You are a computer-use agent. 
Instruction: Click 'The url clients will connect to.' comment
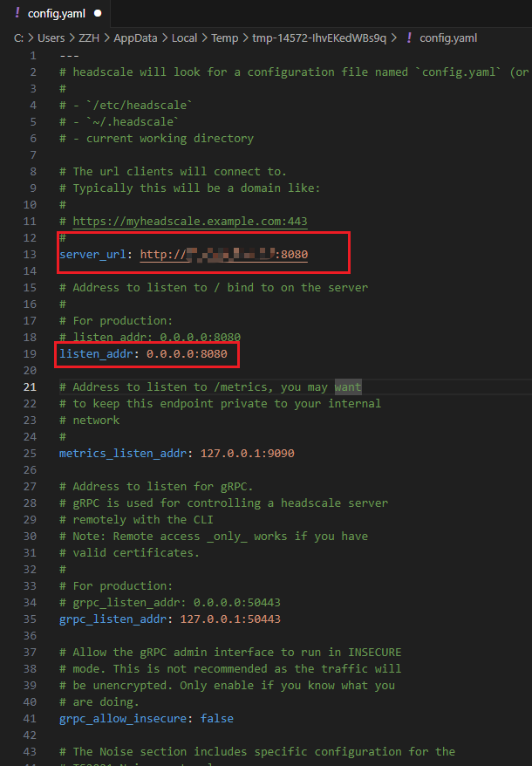[173, 172]
